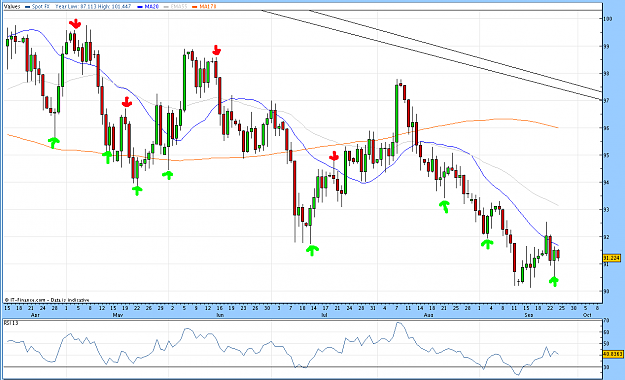Click the red sell arrow near July 21

[x=334, y=156]
